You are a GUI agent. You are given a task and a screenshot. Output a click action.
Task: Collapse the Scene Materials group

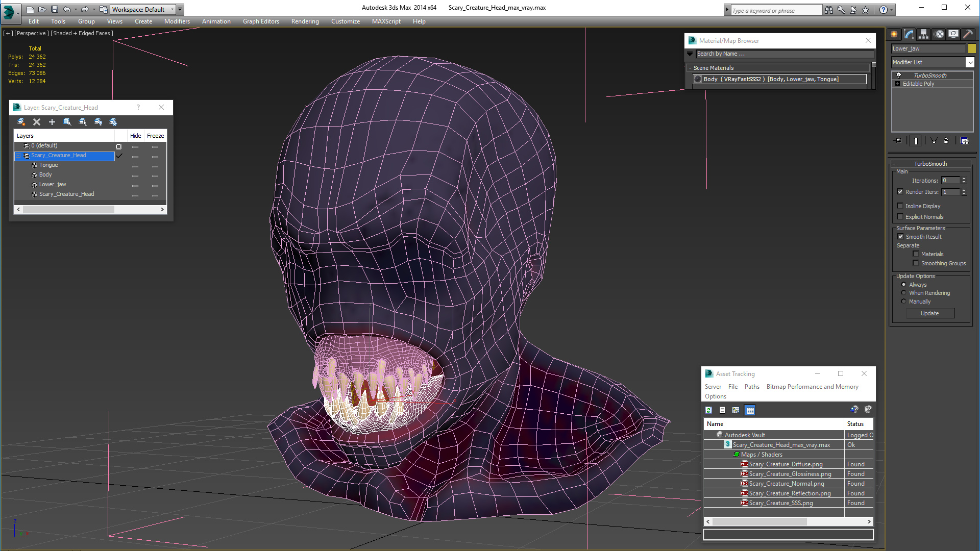coord(690,68)
